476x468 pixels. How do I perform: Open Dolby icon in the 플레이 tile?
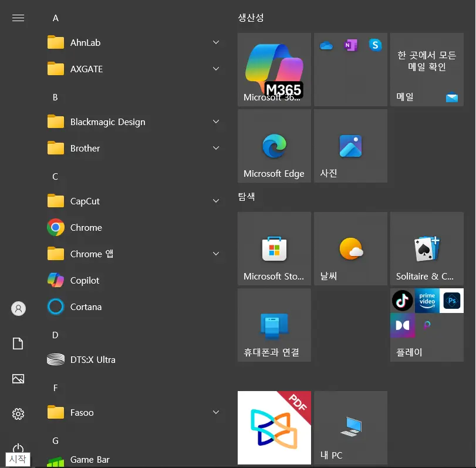pos(402,325)
